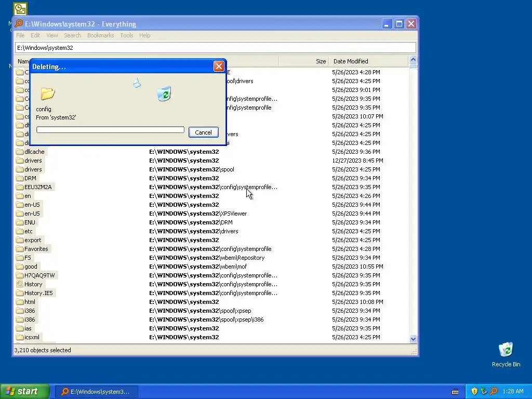Open the Help menu

(x=144, y=35)
